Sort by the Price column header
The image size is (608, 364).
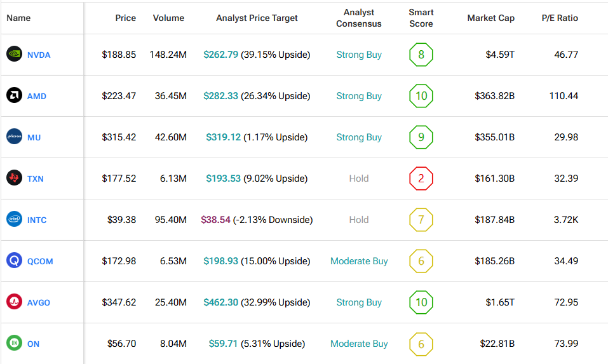click(125, 18)
